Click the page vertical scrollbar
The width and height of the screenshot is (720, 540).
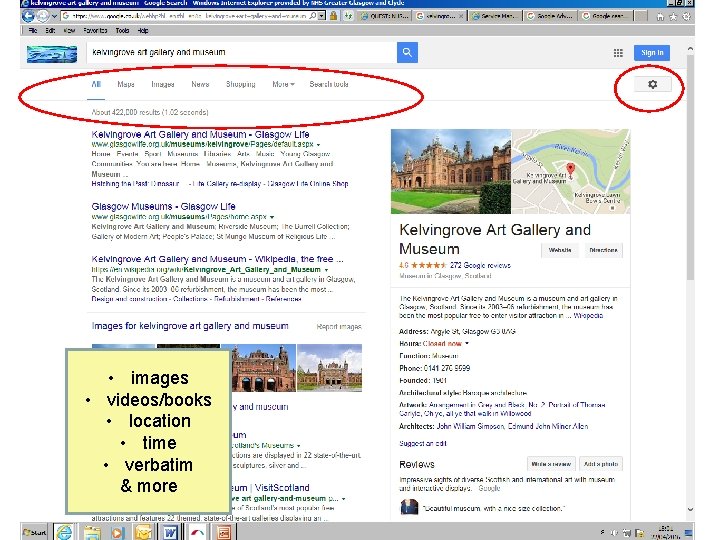coord(690,170)
